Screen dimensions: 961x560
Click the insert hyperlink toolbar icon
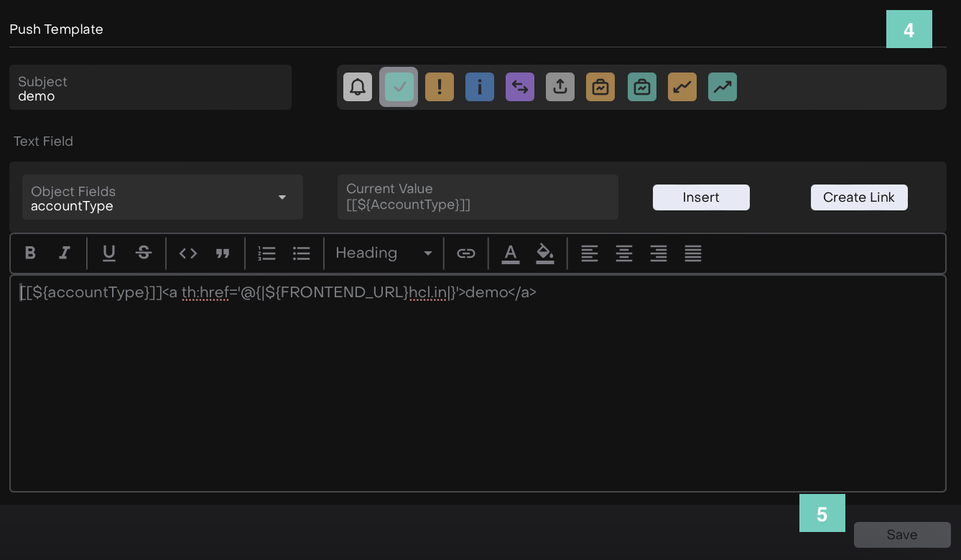(466, 253)
